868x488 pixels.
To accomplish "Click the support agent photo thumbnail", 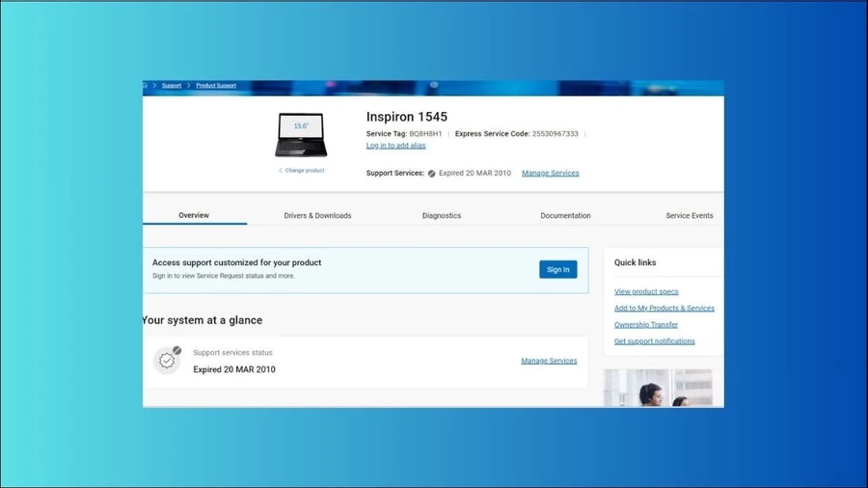I will pos(658,388).
